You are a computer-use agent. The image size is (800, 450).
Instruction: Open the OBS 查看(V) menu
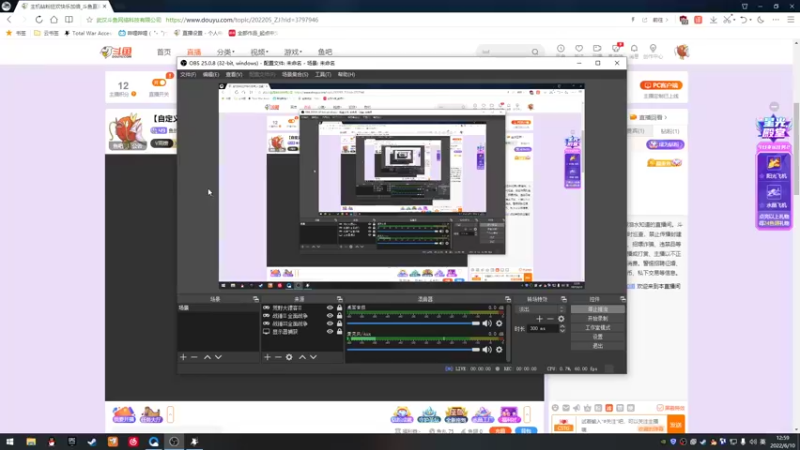[234, 74]
